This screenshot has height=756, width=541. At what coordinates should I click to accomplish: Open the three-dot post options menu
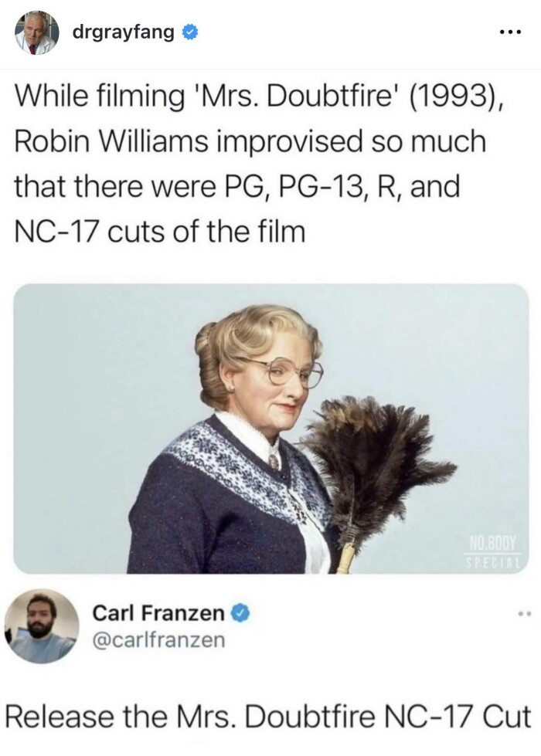(x=511, y=32)
